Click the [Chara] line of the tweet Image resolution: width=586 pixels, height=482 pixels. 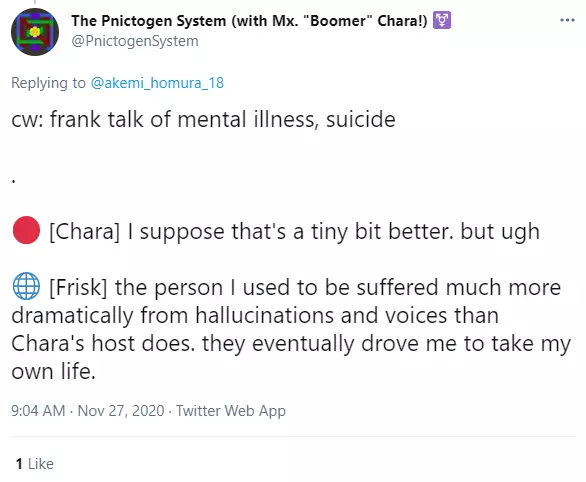click(x=294, y=232)
